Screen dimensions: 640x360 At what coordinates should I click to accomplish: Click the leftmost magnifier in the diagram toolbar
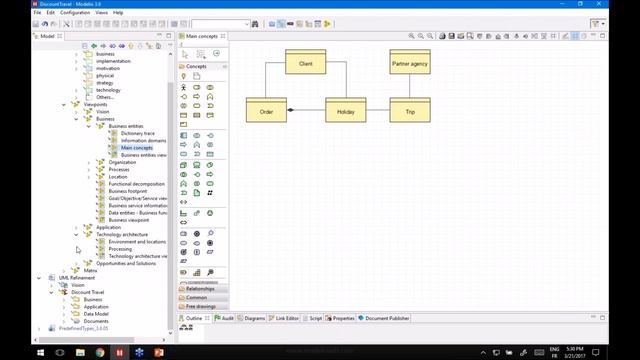pyautogui.click(x=411, y=36)
